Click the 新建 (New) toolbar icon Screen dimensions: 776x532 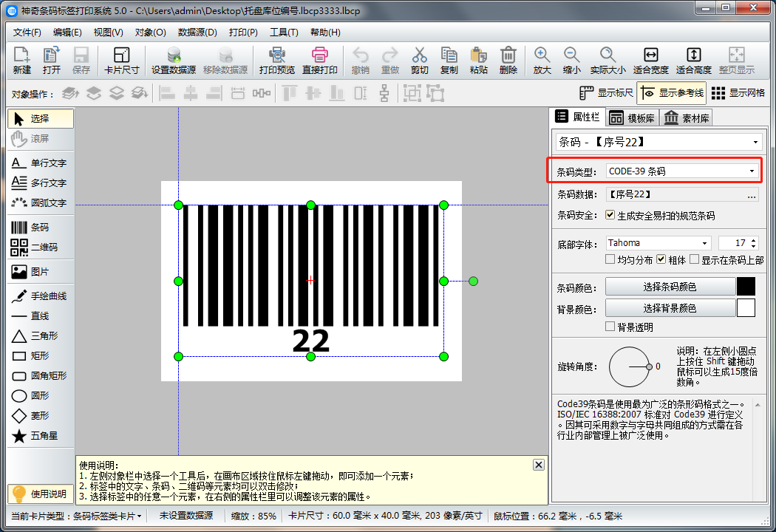pos(21,61)
